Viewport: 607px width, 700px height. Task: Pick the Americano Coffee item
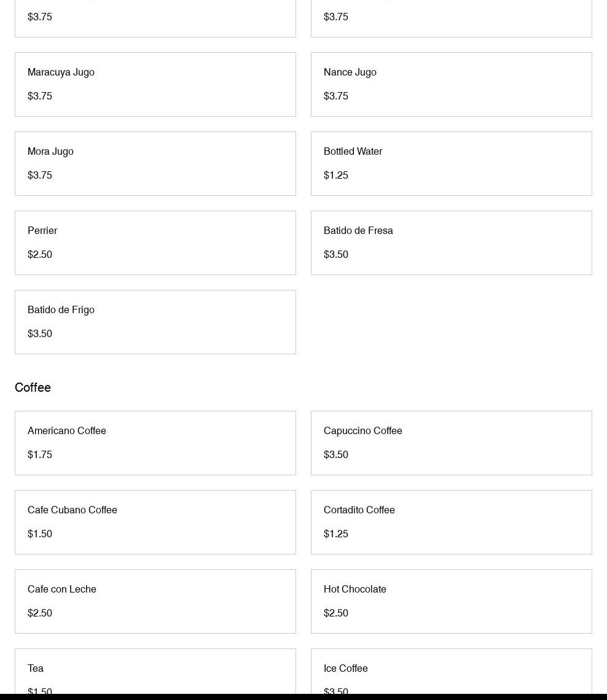tap(155, 443)
